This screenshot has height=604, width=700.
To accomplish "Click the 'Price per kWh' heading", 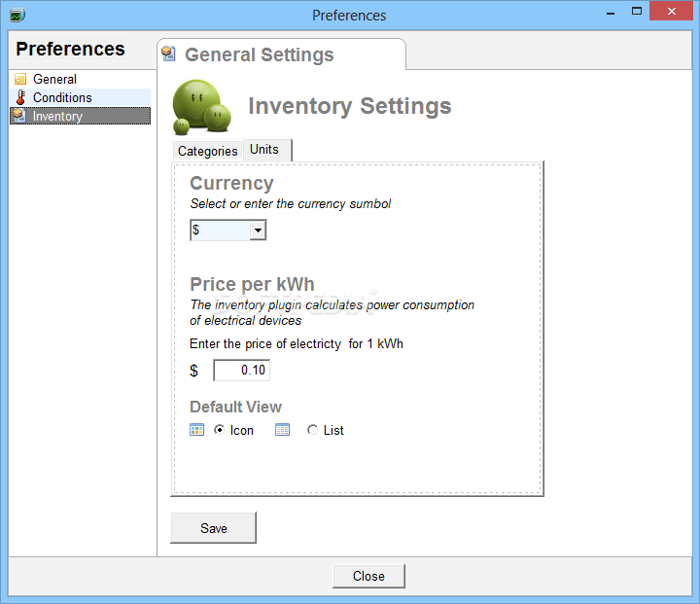I will pos(252,284).
